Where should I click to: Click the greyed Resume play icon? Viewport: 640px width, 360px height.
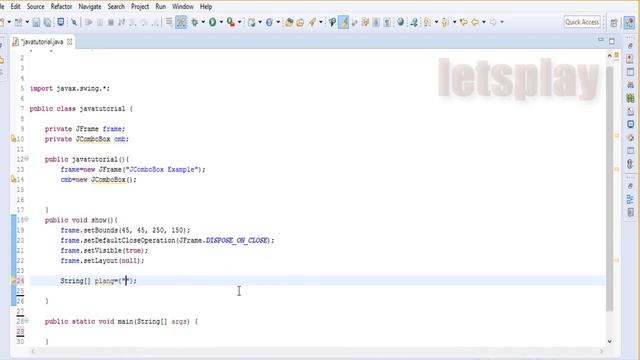click(x=89, y=22)
